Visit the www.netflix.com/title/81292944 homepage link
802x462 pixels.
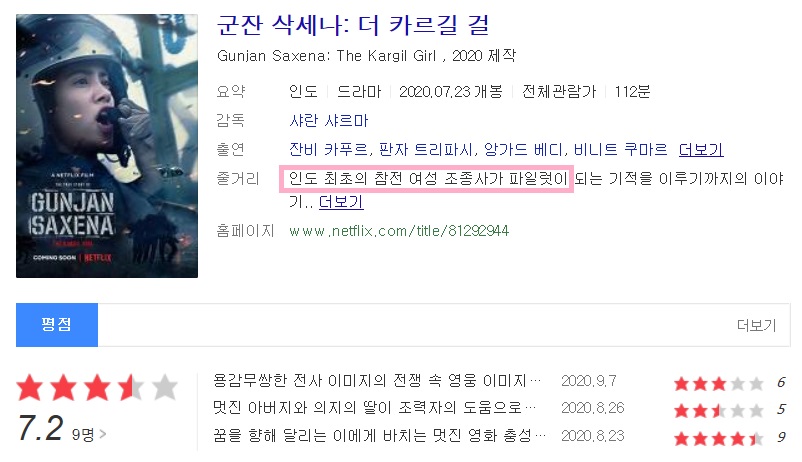399,231
